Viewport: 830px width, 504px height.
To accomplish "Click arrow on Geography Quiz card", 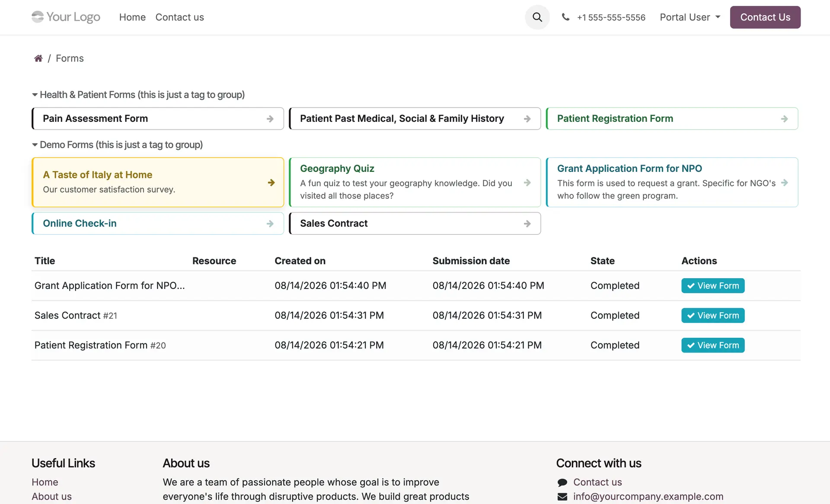I will click(x=527, y=183).
